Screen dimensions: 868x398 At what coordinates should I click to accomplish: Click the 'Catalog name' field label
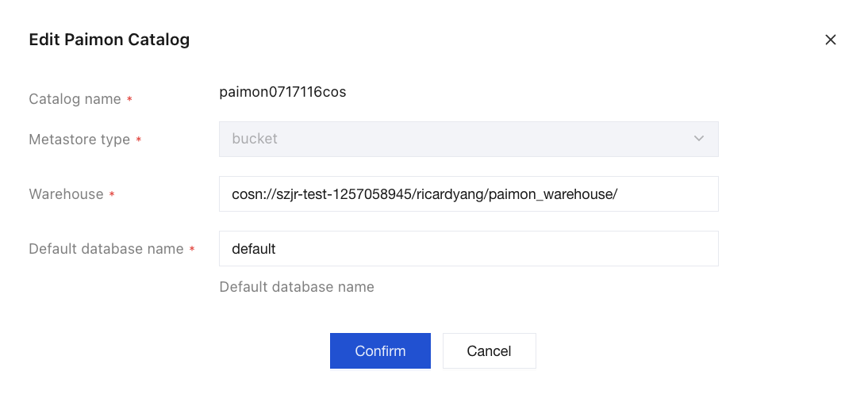point(75,100)
